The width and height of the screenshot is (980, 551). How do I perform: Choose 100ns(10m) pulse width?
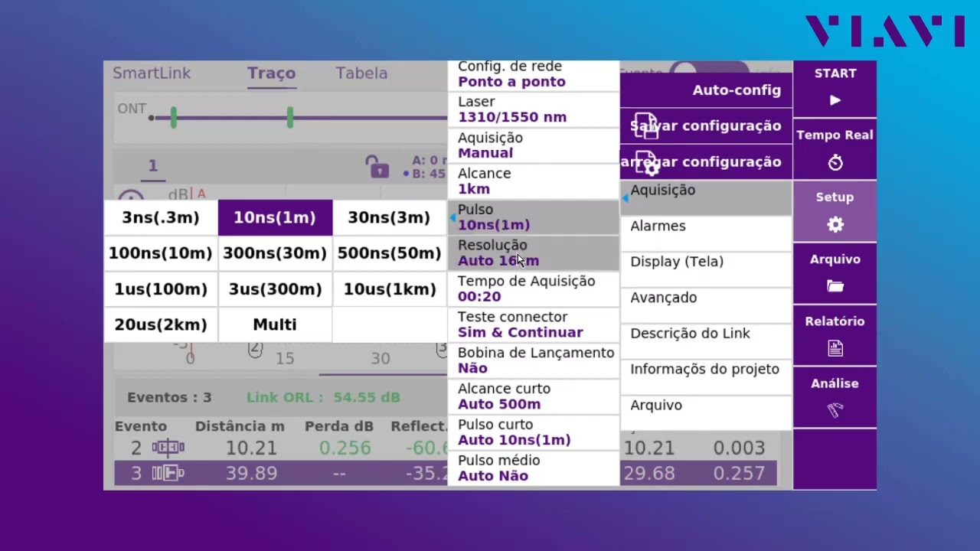[x=161, y=253]
